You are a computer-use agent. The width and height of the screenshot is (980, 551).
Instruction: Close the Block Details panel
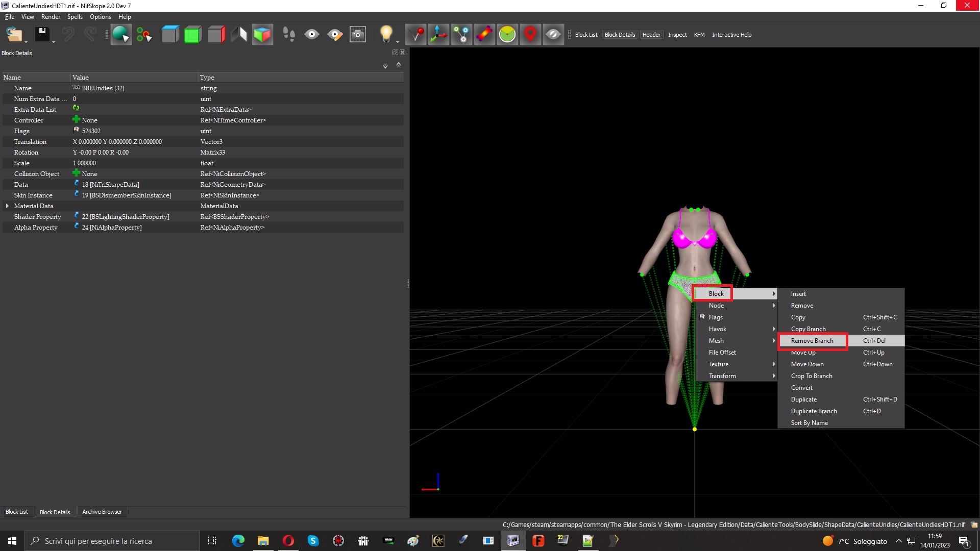403,53
